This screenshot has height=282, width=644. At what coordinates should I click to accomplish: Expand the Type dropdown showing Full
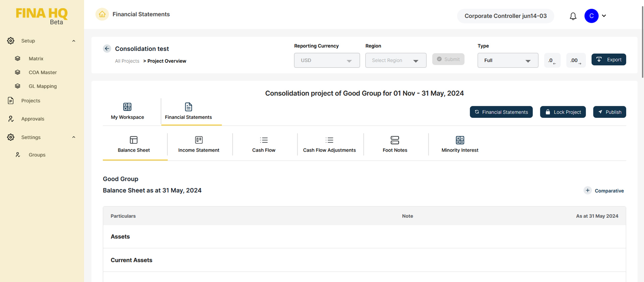507,60
